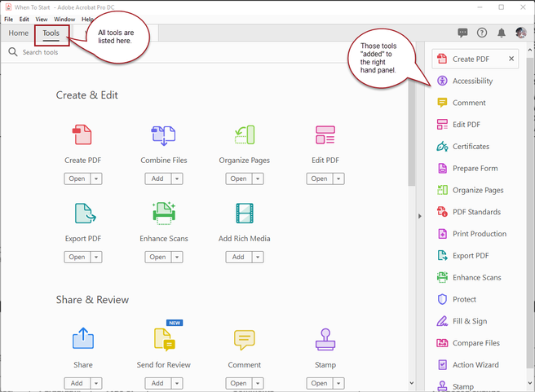Image resolution: width=535 pixels, height=392 pixels.
Task: Remove Create PDF from the right panel with X
Action: [511, 59]
